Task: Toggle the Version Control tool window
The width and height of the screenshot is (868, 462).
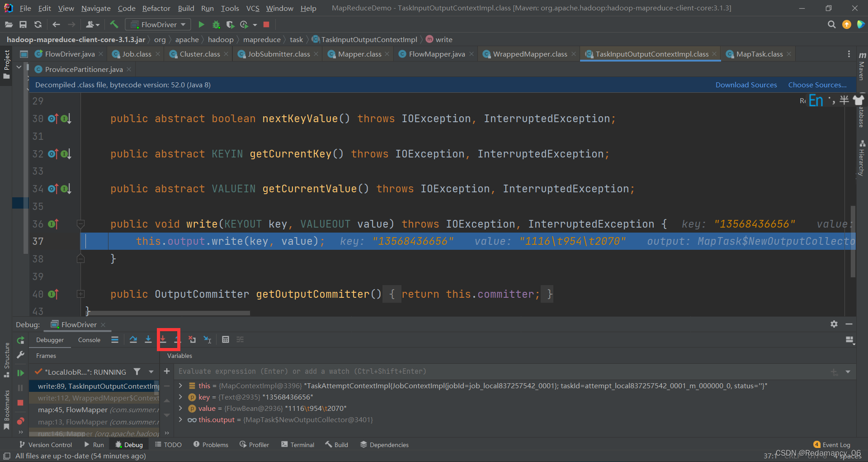Action: tap(45, 445)
